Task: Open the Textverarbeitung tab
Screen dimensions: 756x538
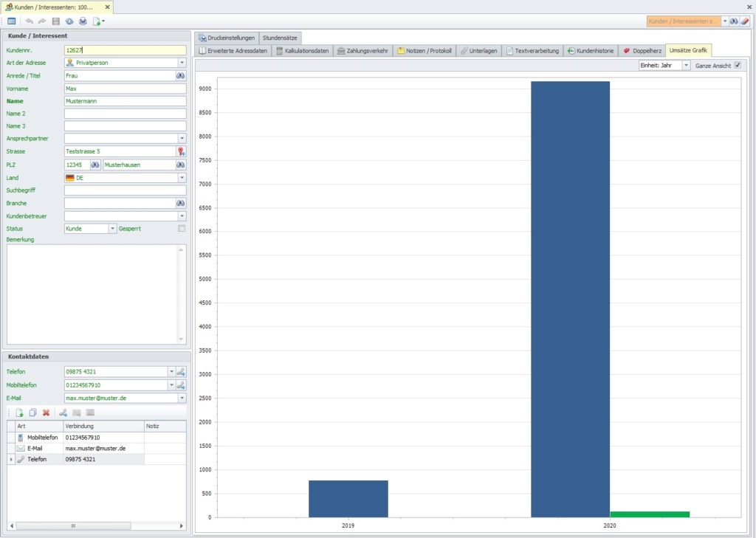Action: (532, 51)
